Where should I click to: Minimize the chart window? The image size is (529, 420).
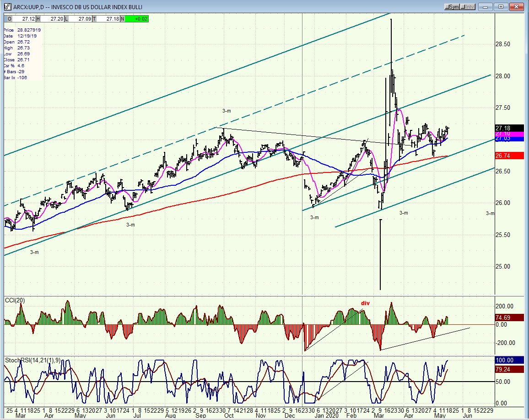click(486, 7)
